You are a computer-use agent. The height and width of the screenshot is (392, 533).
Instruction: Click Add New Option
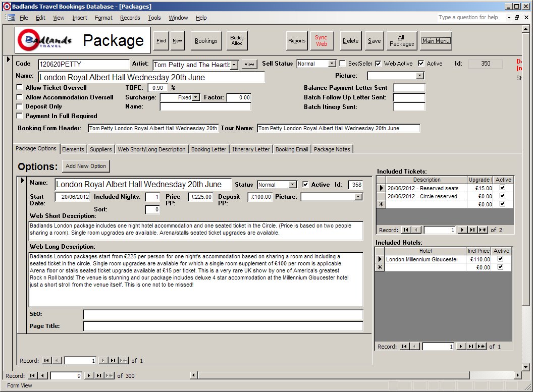coord(86,166)
